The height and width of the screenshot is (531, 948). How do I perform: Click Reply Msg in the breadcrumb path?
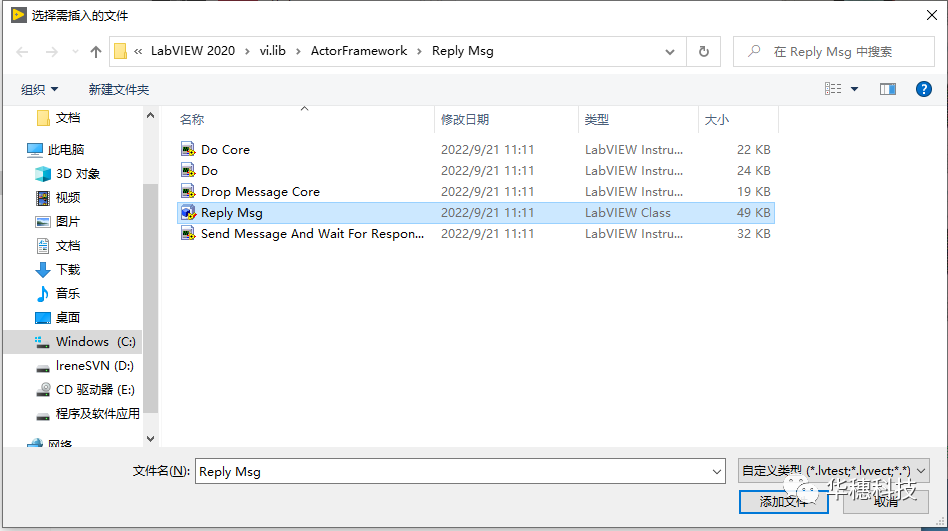click(x=463, y=51)
